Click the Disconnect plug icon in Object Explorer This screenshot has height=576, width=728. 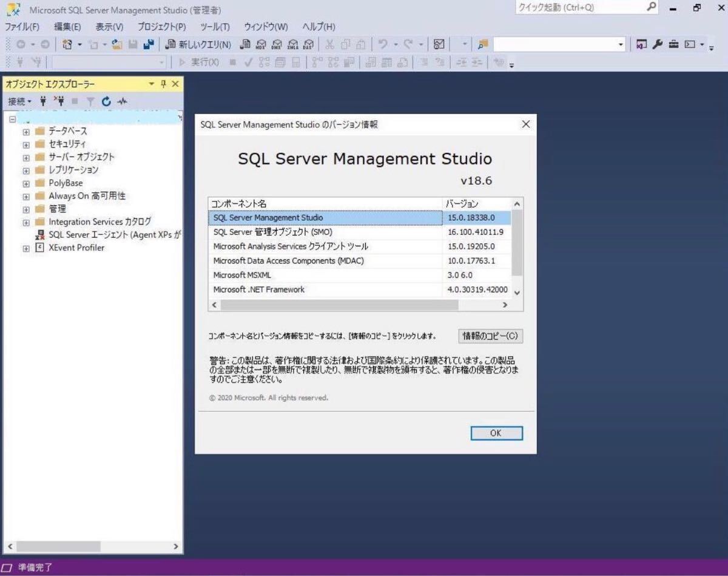[x=59, y=101]
